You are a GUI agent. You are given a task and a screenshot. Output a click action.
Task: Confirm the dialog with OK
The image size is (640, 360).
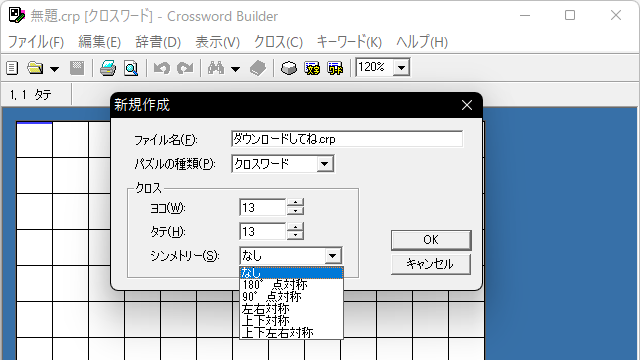[431, 240]
